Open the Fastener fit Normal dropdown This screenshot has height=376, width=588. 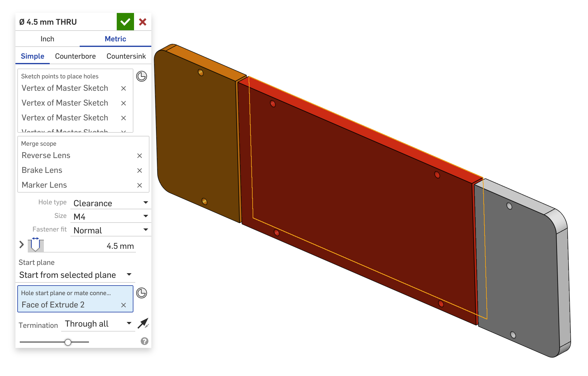pos(111,230)
